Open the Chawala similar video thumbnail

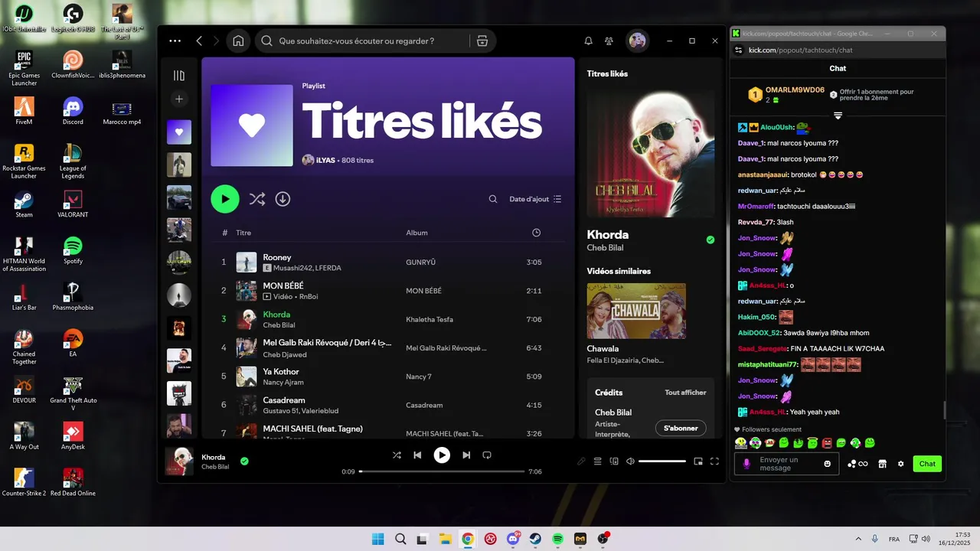pyautogui.click(x=636, y=311)
